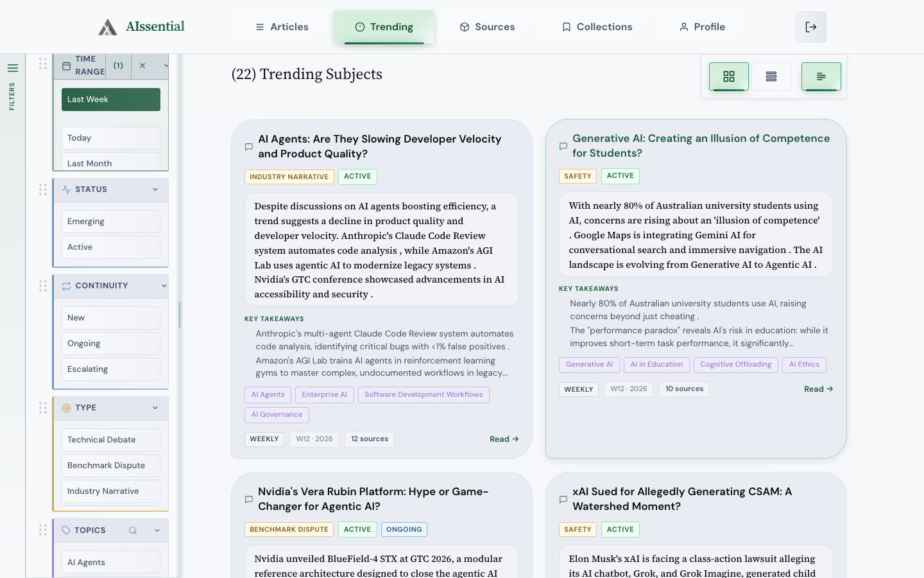Click comment icon on Nvidia Vera Rubin card
This screenshot has width=924, height=578.
(249, 500)
